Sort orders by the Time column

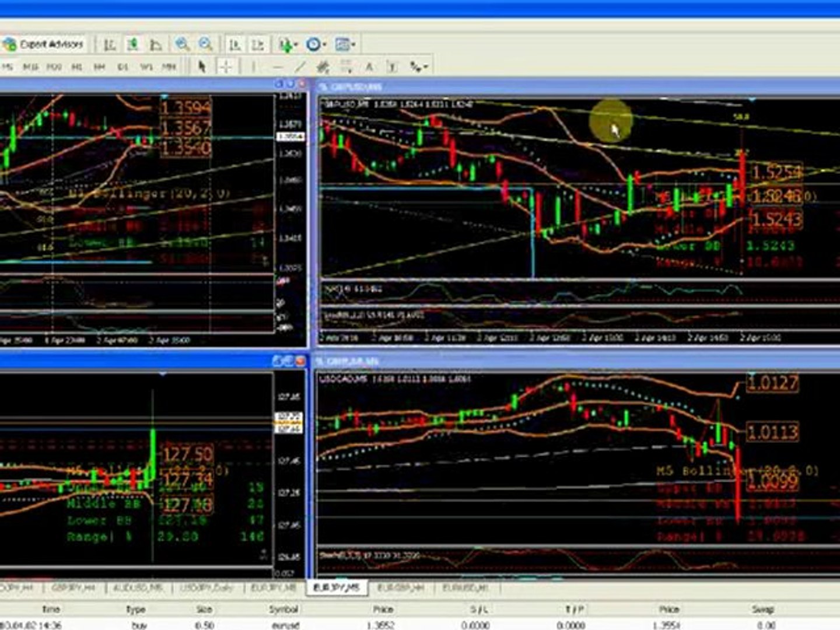51,609
